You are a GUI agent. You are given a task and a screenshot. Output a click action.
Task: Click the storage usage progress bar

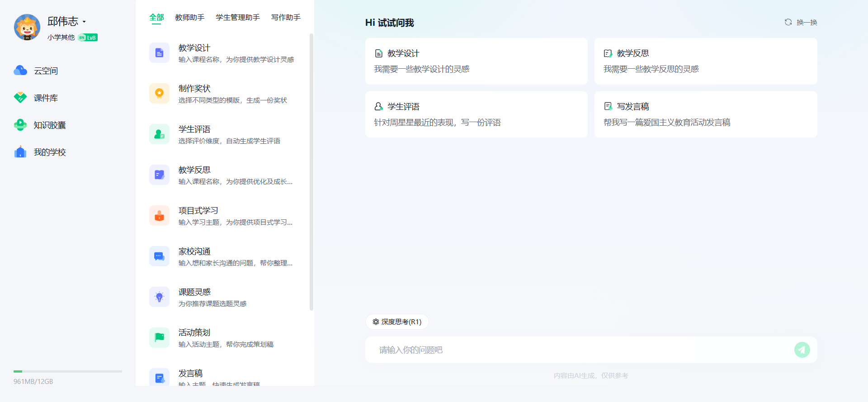click(x=68, y=371)
